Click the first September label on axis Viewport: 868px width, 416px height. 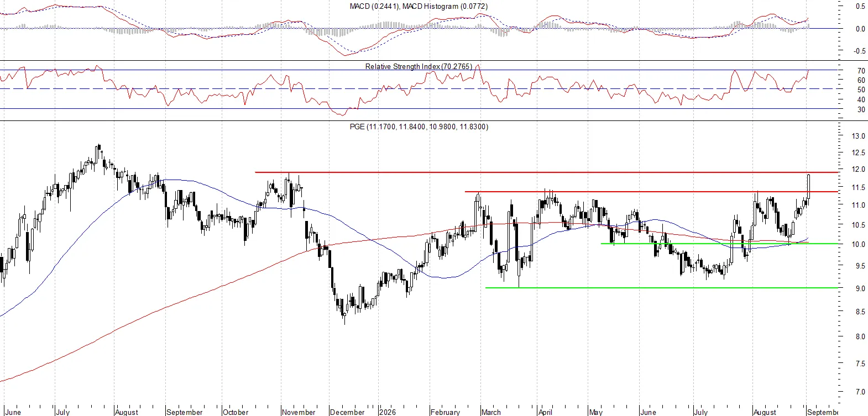[x=185, y=412]
